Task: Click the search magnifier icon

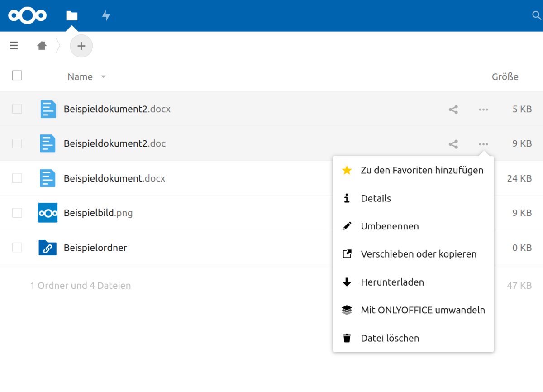Action: click(536, 16)
